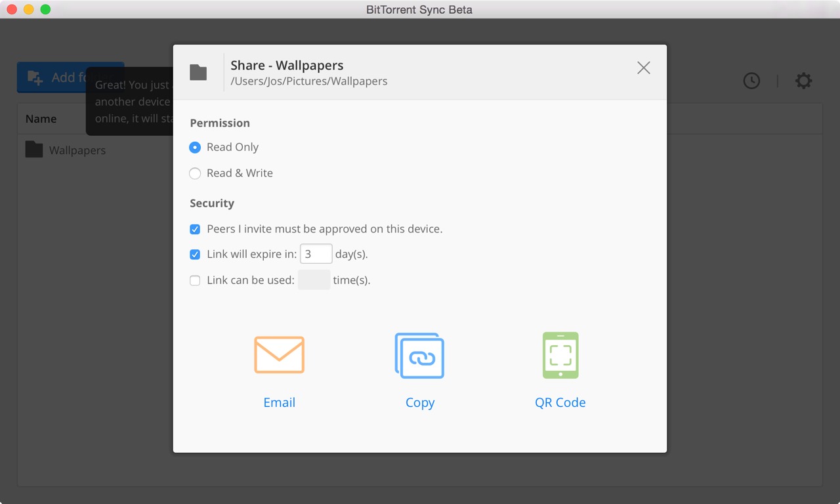Screen dimensions: 840x504
Task: Close the Share - Wallpapers dialog
Action: click(x=643, y=68)
